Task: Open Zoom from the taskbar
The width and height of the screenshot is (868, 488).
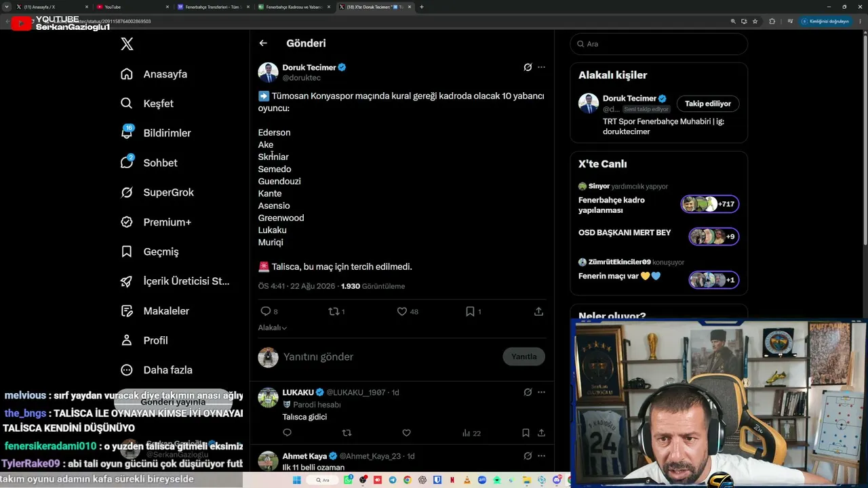Action: coord(482,480)
